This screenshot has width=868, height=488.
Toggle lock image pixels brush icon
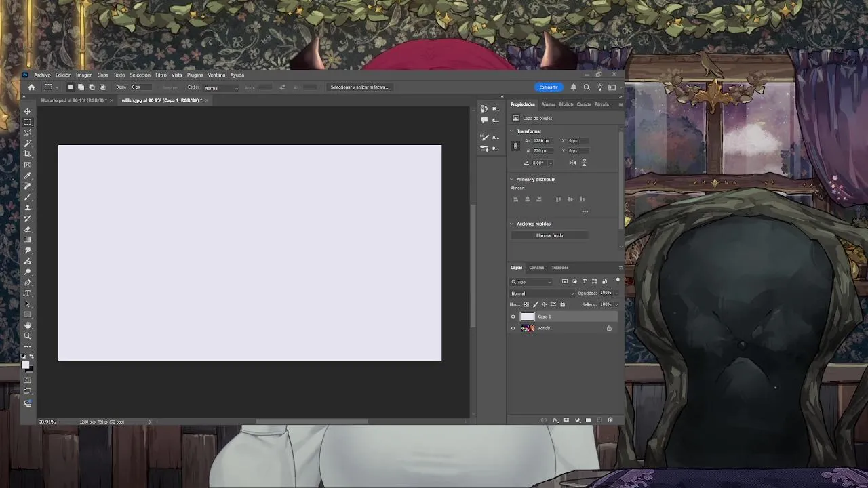pyautogui.click(x=535, y=304)
